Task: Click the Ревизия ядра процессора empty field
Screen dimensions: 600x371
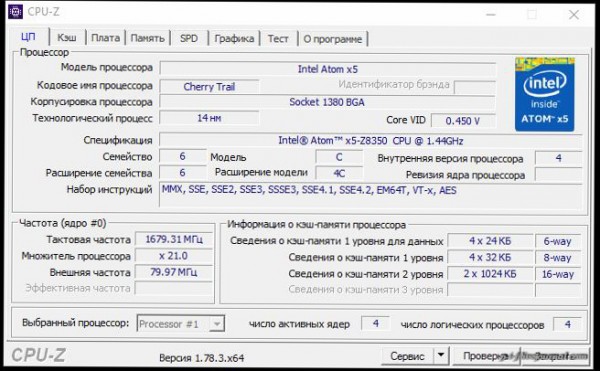Action: 559,174
